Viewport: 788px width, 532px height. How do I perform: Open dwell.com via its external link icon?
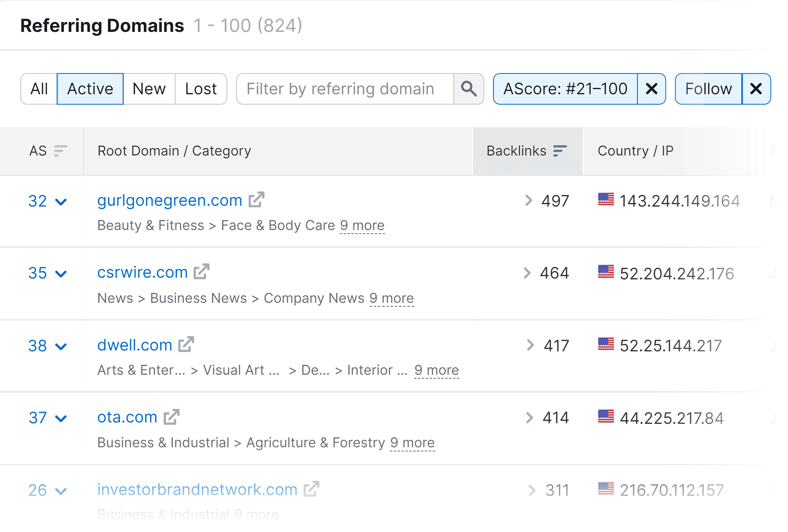(186, 344)
